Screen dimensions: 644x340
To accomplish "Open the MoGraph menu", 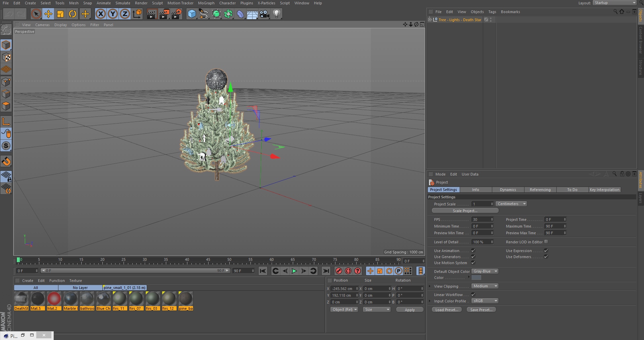I will point(206,3).
